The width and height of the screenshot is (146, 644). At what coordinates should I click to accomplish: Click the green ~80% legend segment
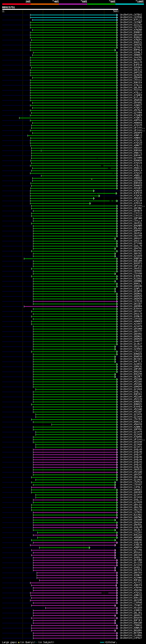point(101,4)
